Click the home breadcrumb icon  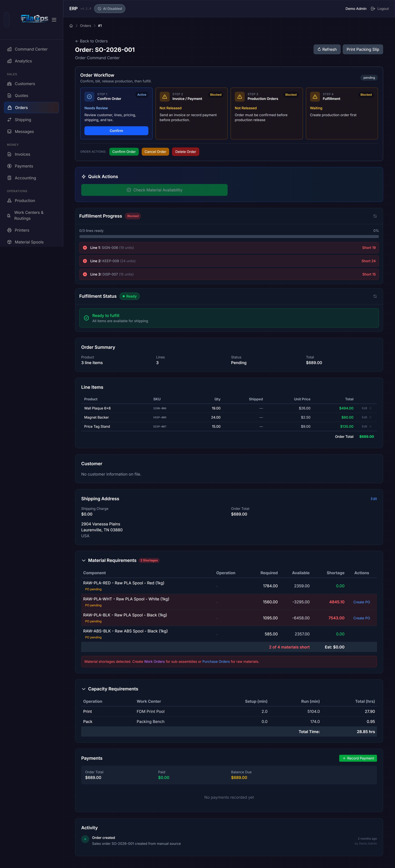pyautogui.click(x=71, y=26)
